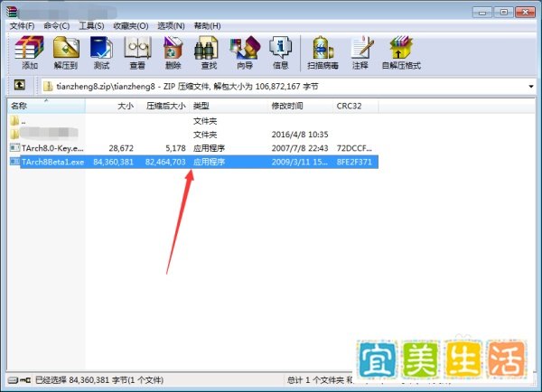Show archive 信息 (Info) icon
Image resolution: width=542 pixels, height=392 pixels.
point(280,48)
